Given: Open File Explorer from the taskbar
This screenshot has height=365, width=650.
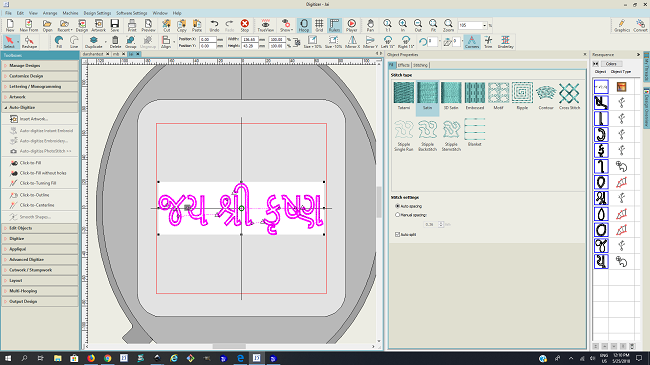Looking at the screenshot, I should (x=58, y=358).
